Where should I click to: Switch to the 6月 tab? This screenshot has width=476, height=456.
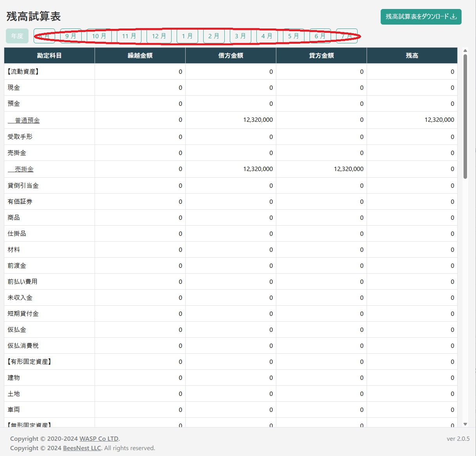click(x=320, y=36)
